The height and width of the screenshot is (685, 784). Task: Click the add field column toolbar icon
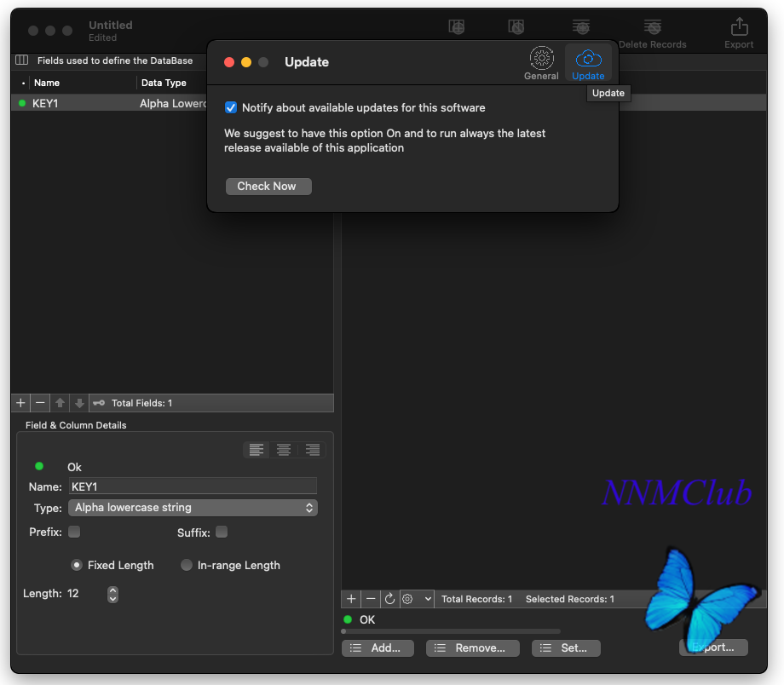456,26
